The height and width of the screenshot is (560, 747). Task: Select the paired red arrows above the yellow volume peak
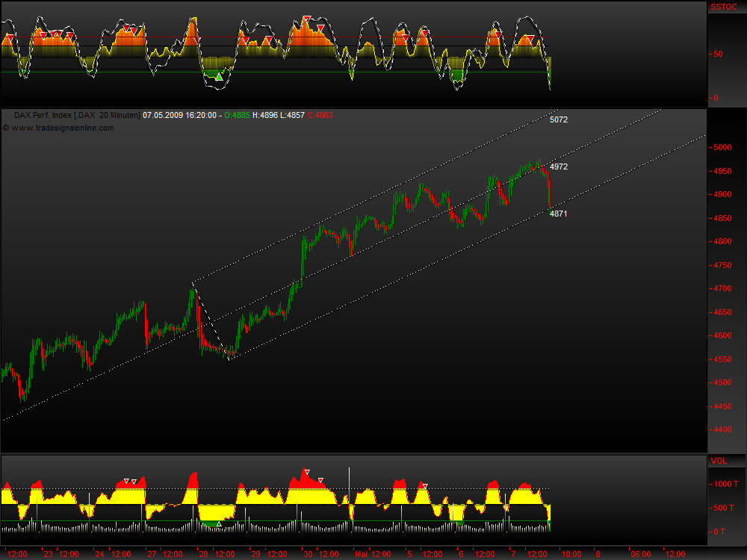(129, 481)
